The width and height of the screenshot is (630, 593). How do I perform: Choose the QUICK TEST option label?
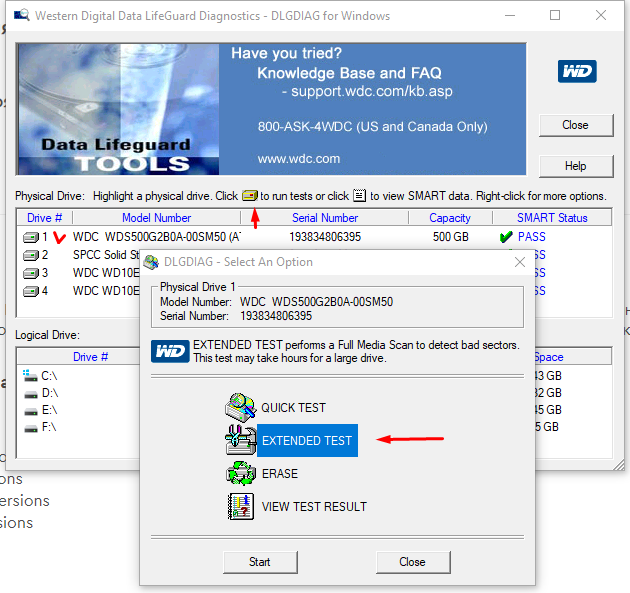[293, 407]
